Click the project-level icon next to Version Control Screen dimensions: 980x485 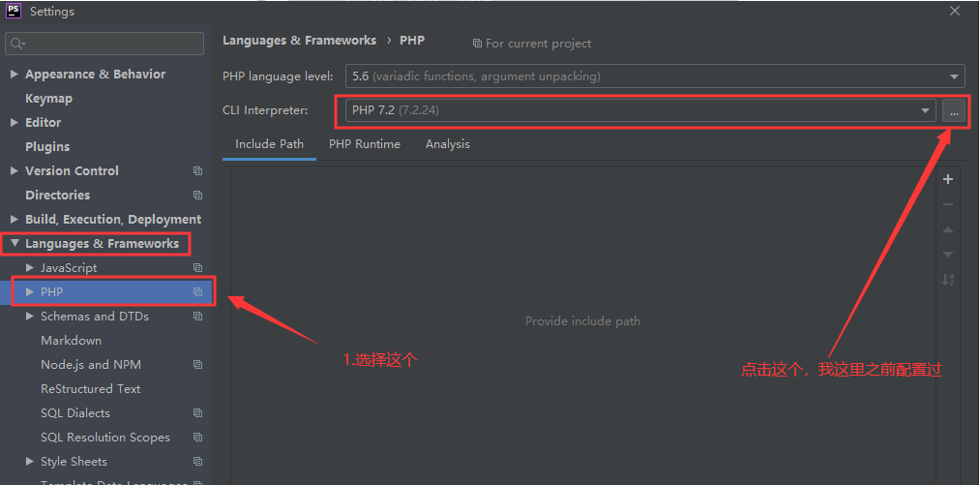coord(197,170)
